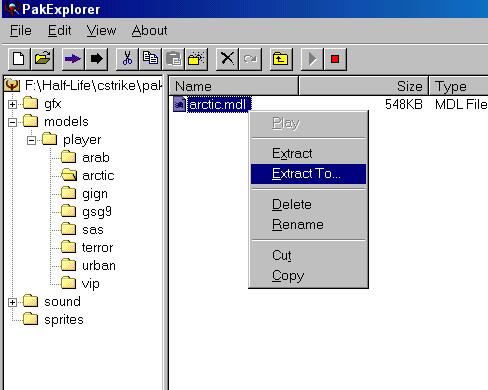Click the up one level folder icon
Image resolution: width=488 pixels, height=390 pixels.
[x=281, y=59]
